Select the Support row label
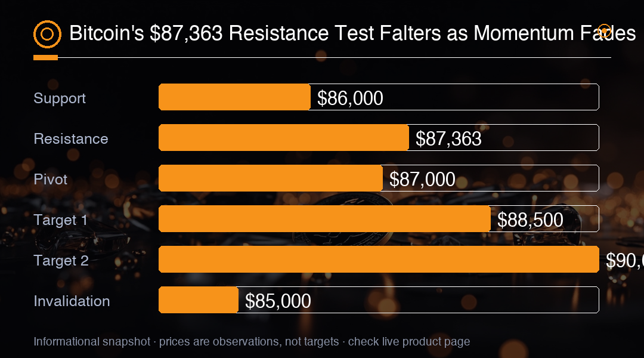This screenshot has height=358, width=644. click(x=60, y=98)
